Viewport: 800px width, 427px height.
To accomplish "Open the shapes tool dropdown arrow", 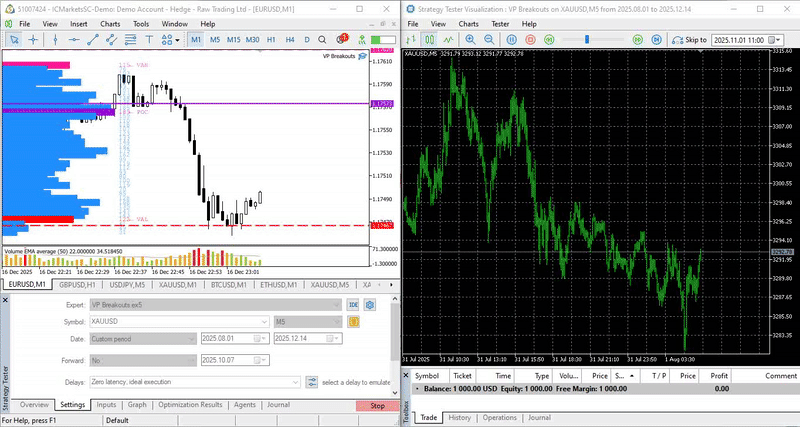I will [178, 40].
